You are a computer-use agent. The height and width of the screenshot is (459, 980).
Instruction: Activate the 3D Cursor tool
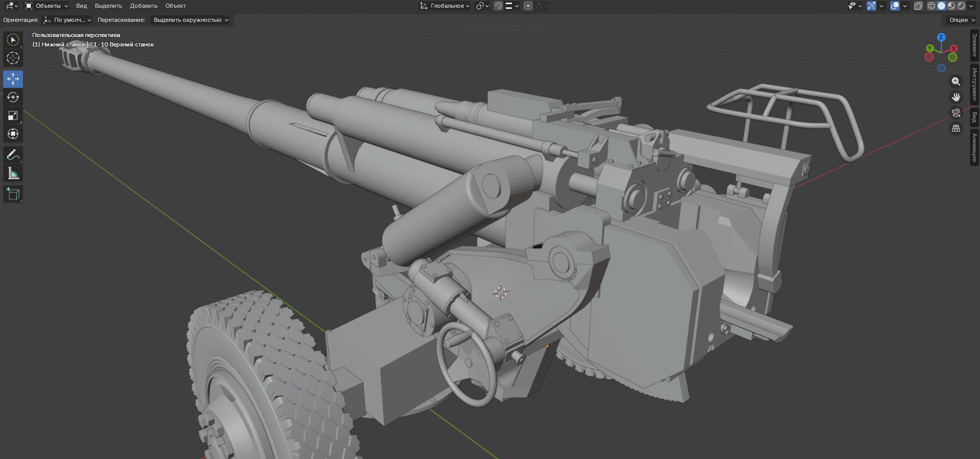(x=13, y=58)
